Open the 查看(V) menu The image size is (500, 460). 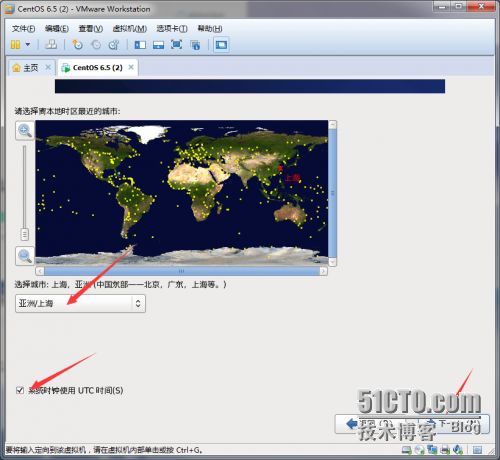(x=91, y=29)
